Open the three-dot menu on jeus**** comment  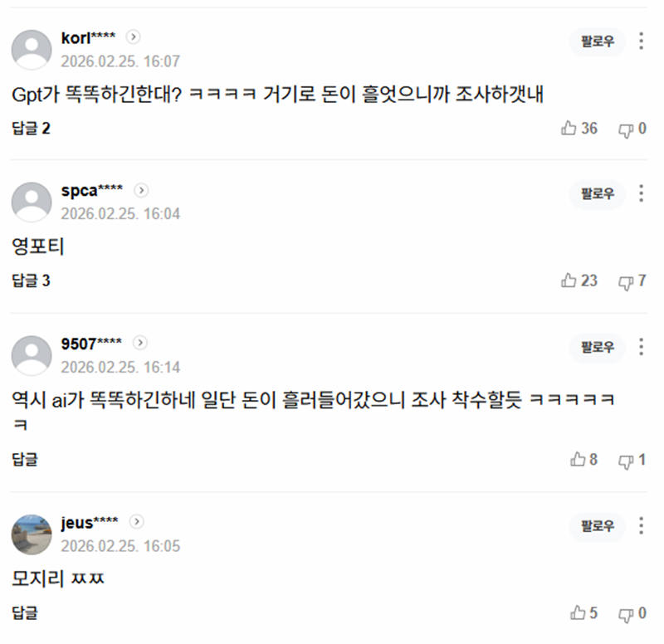(641, 526)
